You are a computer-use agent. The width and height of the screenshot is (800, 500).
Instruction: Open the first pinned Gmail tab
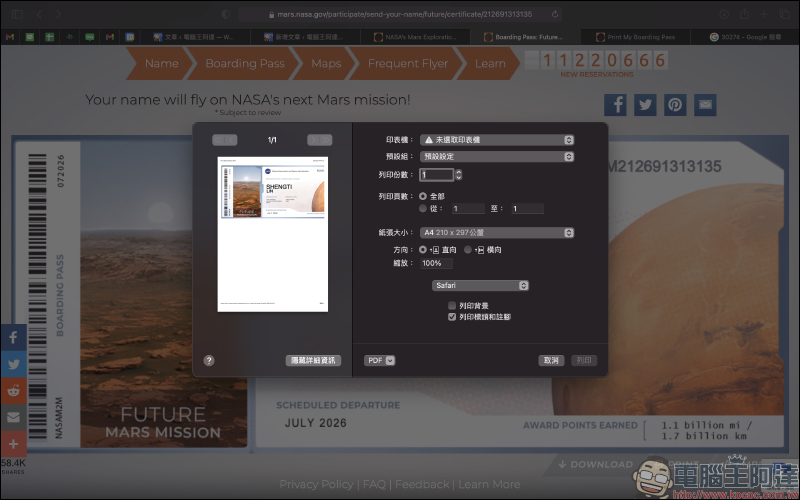10,37
